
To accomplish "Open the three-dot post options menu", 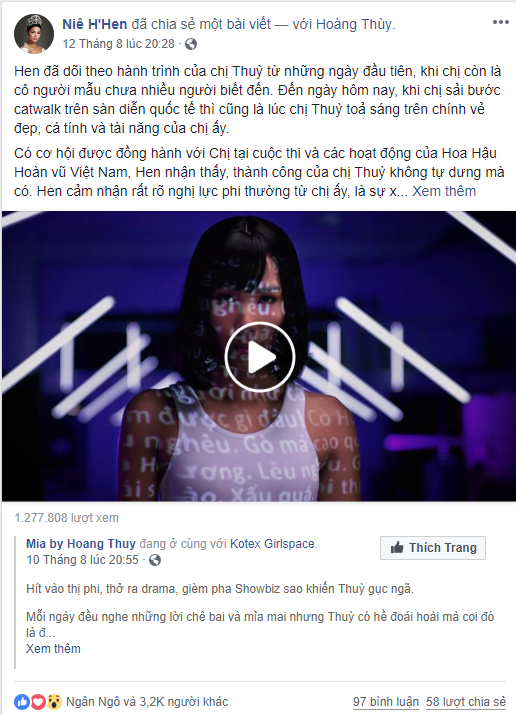I will (501, 22).
